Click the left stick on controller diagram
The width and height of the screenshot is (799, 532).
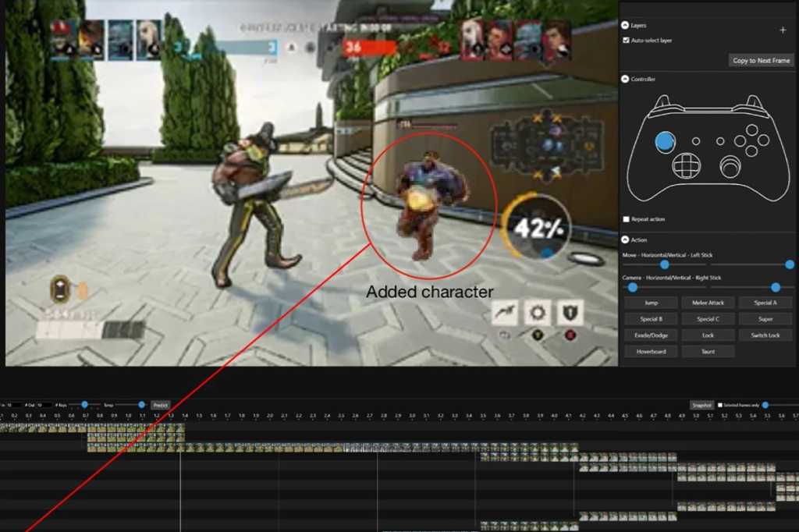(665, 141)
